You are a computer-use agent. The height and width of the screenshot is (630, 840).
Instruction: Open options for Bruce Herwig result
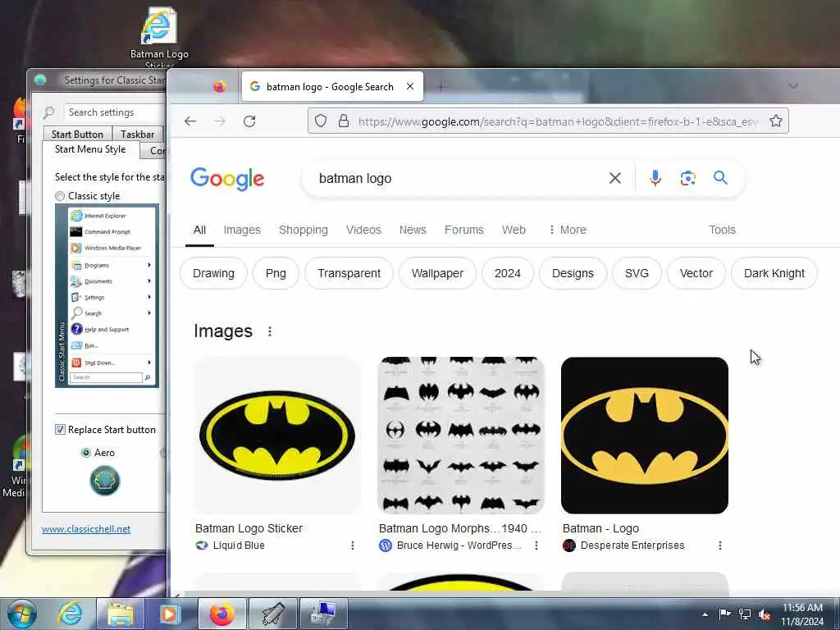(x=536, y=546)
